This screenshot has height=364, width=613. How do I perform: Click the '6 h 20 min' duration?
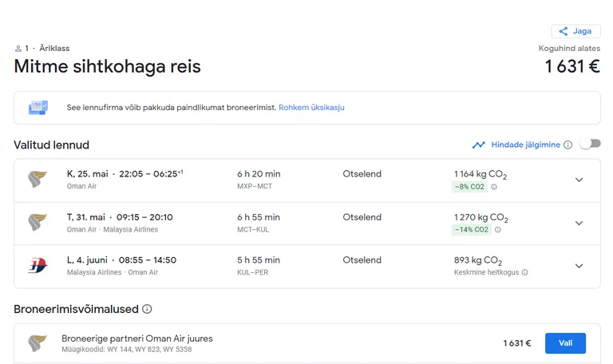point(259,174)
